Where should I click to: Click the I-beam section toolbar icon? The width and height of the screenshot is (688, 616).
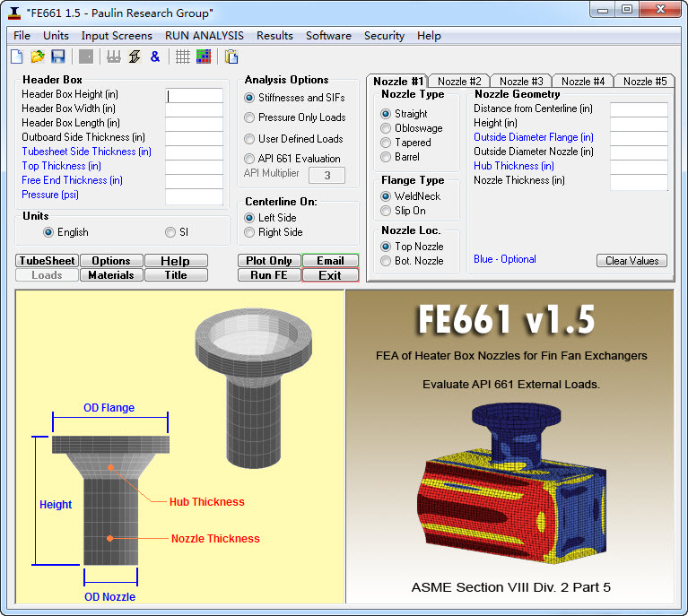(x=135, y=56)
